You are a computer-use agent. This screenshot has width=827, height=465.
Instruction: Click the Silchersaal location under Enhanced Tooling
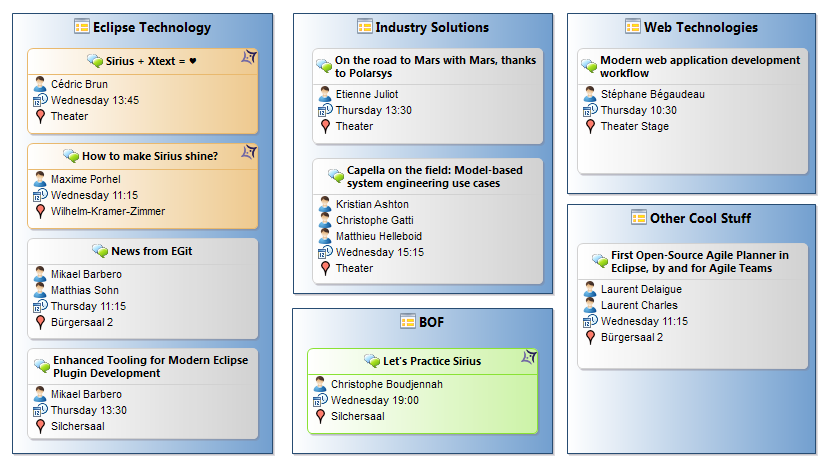point(78,427)
